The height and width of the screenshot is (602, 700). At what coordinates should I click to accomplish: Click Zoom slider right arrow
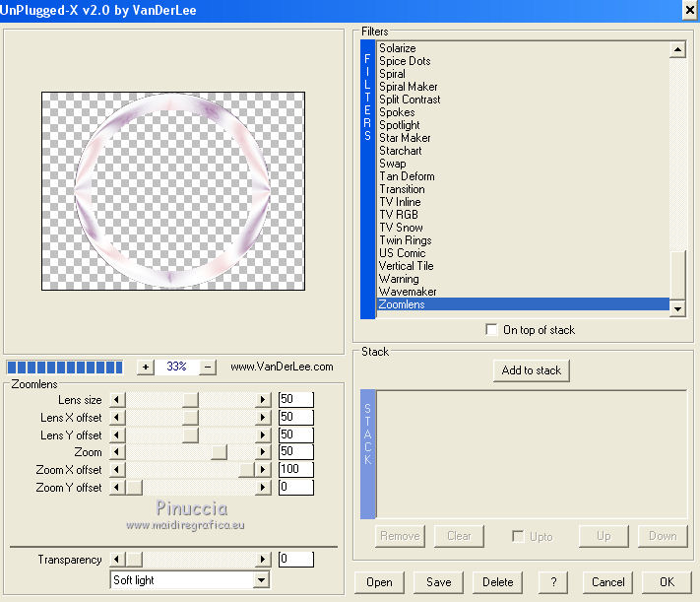263,452
